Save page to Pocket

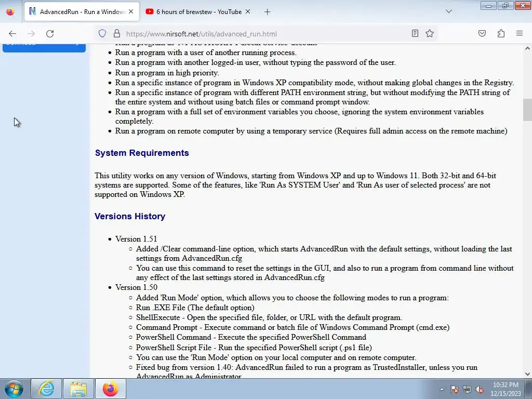coord(482,33)
